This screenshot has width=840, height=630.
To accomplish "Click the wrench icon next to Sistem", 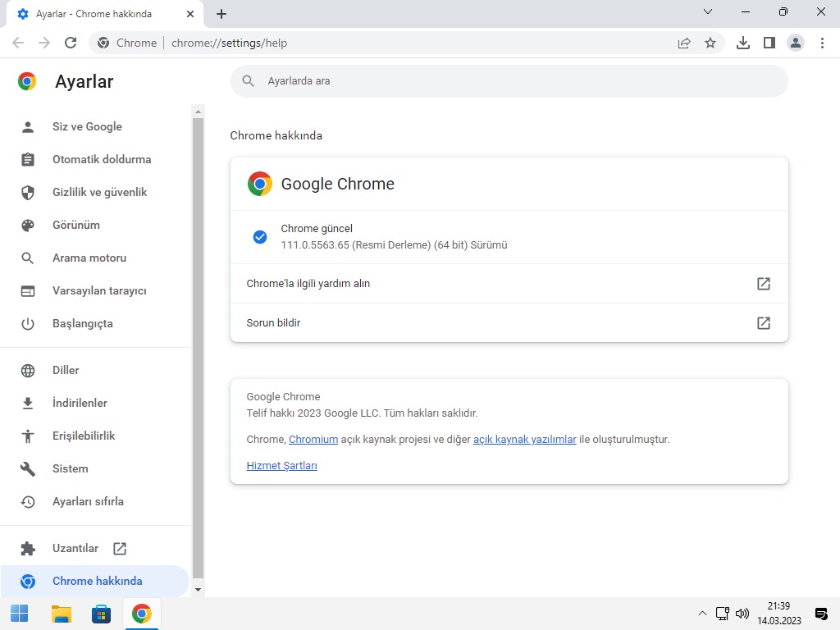I will coord(28,469).
